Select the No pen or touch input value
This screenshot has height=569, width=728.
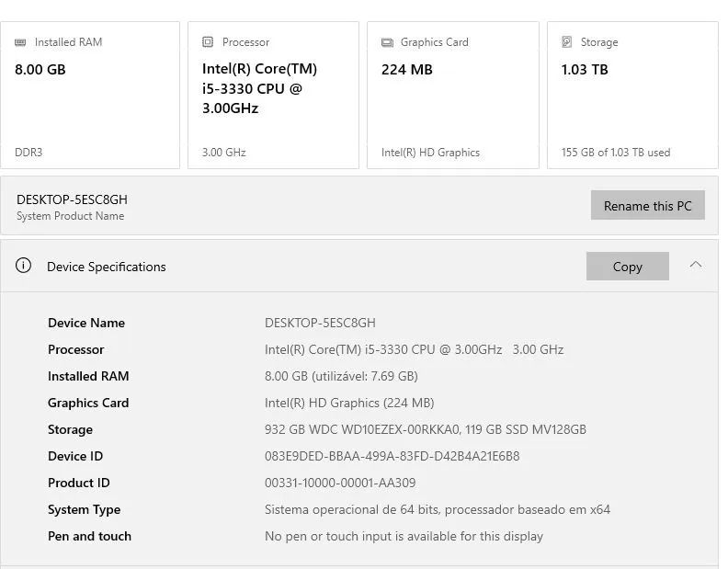click(404, 536)
